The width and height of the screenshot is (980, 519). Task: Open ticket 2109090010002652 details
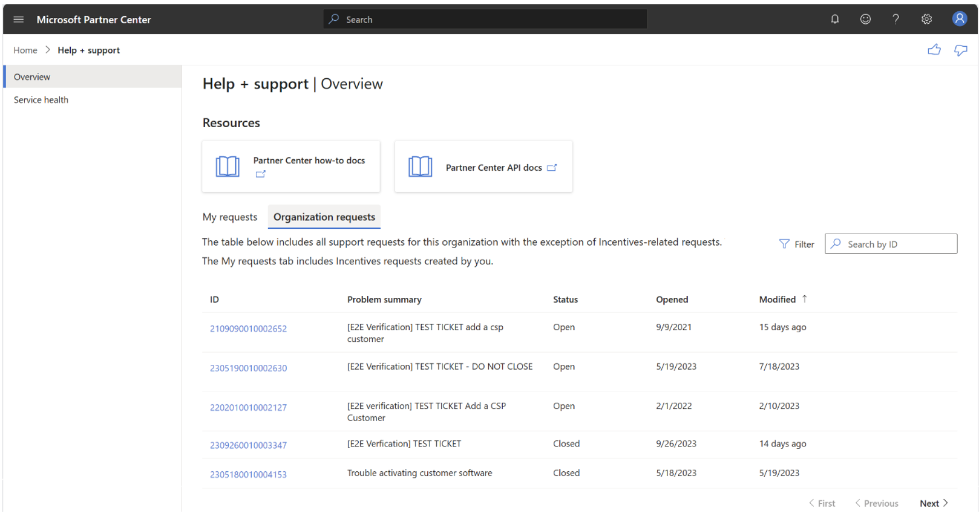pos(248,328)
